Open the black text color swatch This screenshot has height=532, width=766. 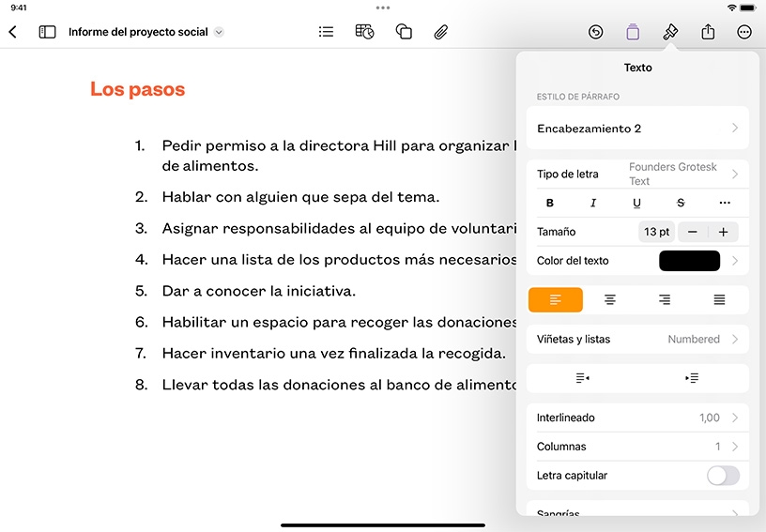coord(689,261)
